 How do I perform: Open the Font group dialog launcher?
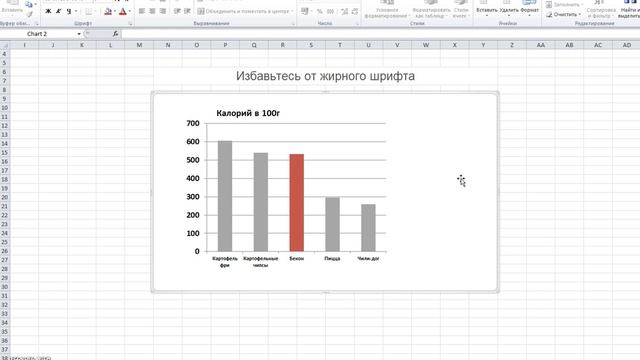pos(130,24)
